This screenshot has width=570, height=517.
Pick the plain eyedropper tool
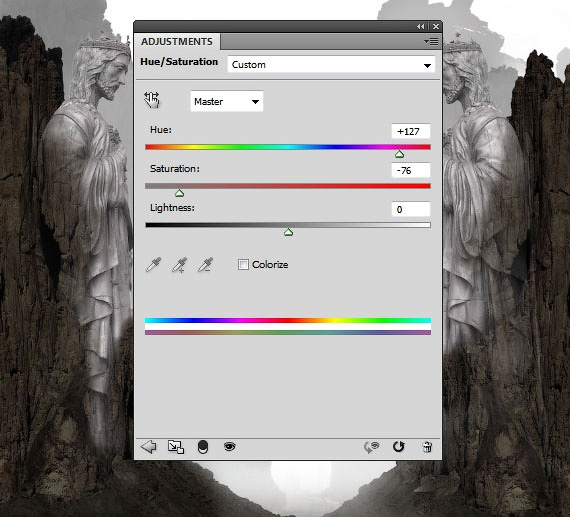(153, 265)
